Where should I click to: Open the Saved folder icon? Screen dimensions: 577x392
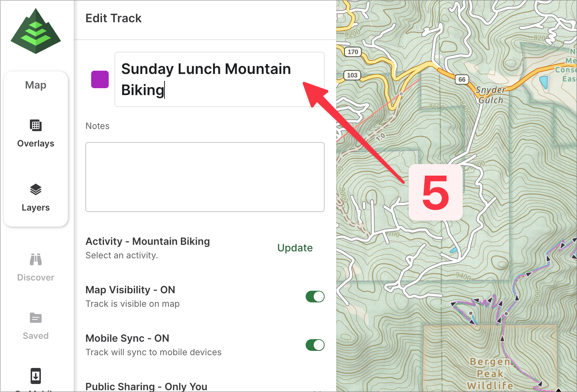pyautogui.click(x=35, y=318)
